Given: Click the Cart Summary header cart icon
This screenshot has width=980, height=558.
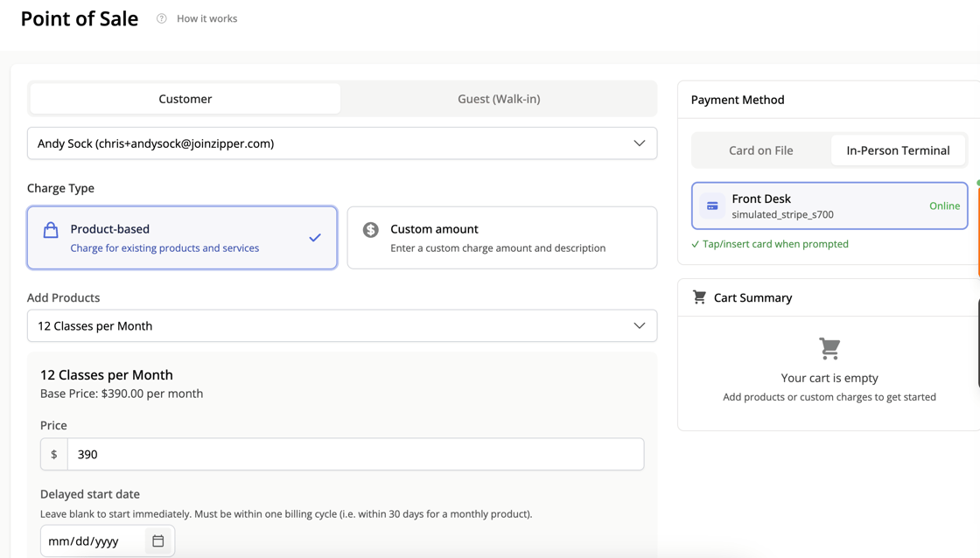Looking at the screenshot, I should (699, 297).
